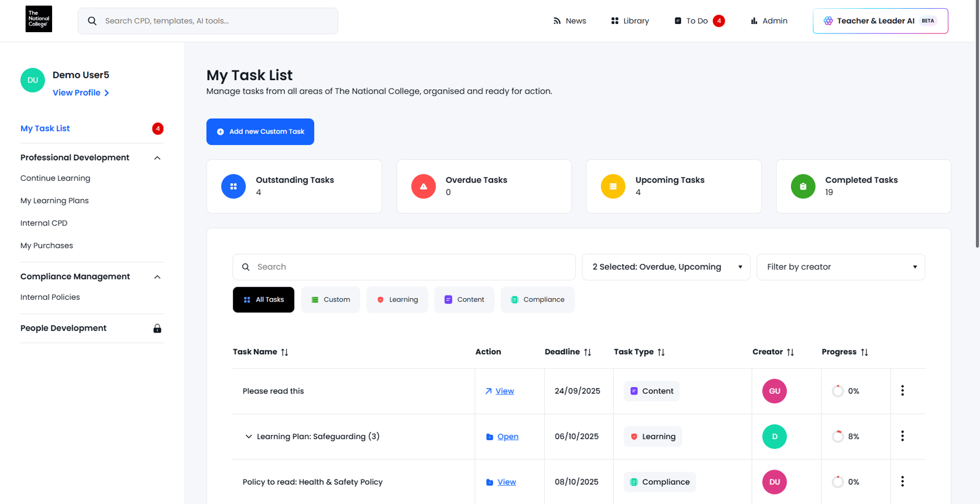Viewport: 980px width, 504px height.
Task: Open three-dot menu for Please read this
Action: pos(902,390)
